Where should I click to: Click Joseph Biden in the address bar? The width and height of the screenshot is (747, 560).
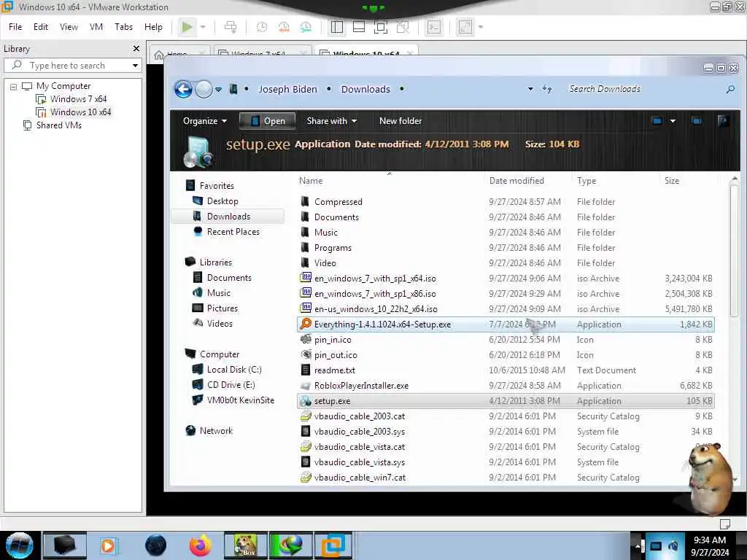(x=287, y=89)
